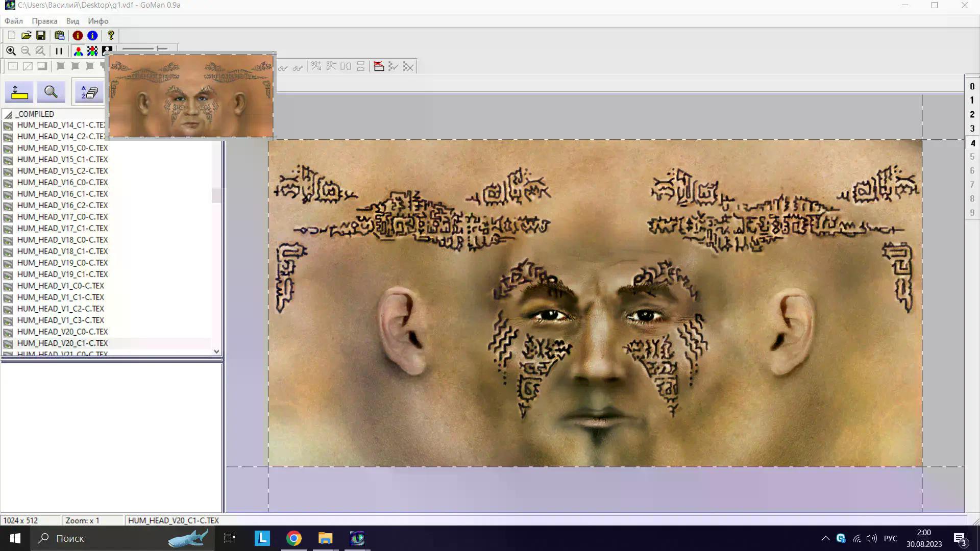Click the rotate 90+ toolbar icon
980x551 pixels.
tap(316, 66)
